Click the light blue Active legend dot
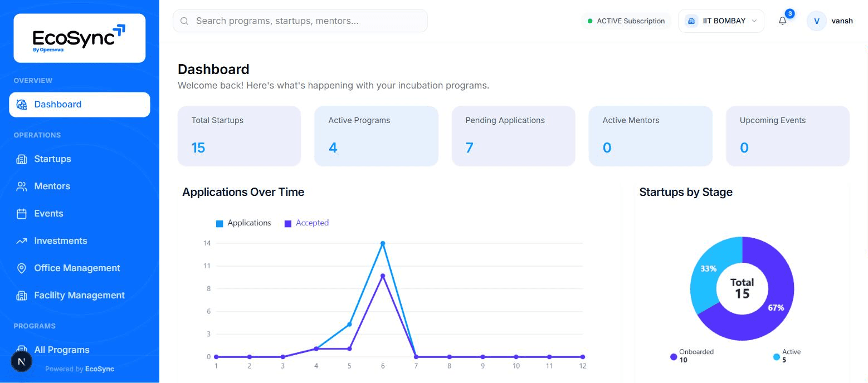 pos(777,357)
